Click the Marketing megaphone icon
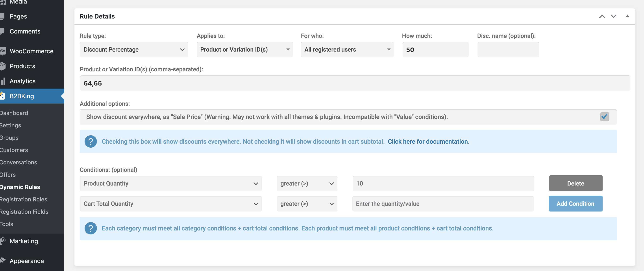This screenshot has width=644, height=271. point(2,241)
